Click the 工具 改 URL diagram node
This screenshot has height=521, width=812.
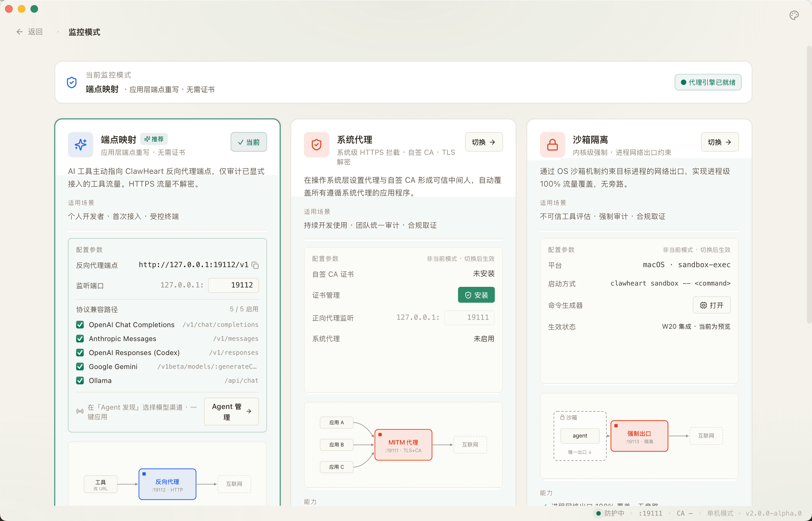pyautogui.click(x=101, y=485)
